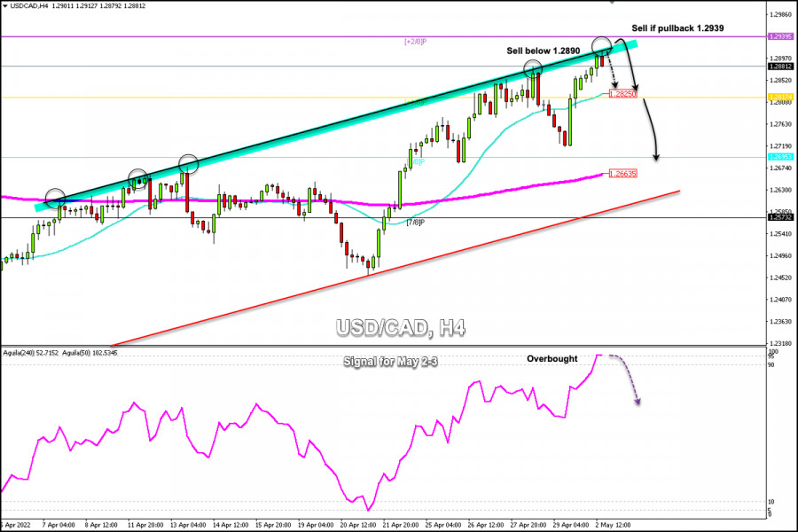
Task: Click the '19 Apr 04:00' time axis label
Action: [x=316, y=525]
